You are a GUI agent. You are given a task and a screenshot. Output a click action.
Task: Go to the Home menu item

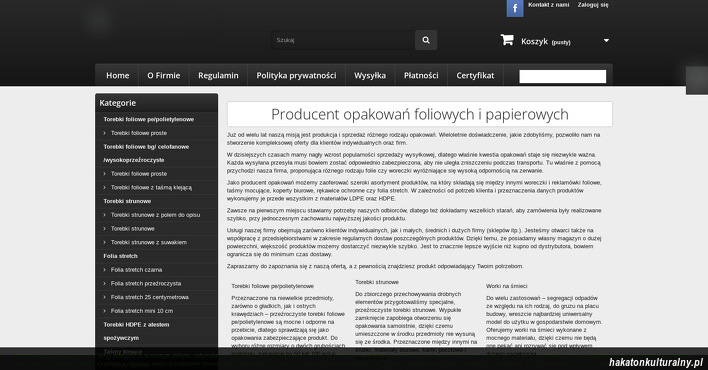(118, 75)
